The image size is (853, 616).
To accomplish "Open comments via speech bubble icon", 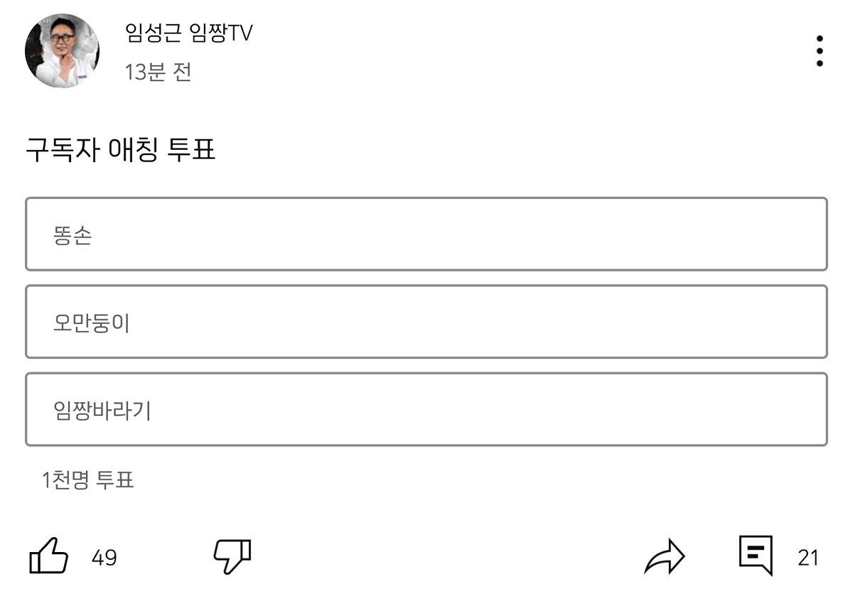I will click(x=756, y=555).
